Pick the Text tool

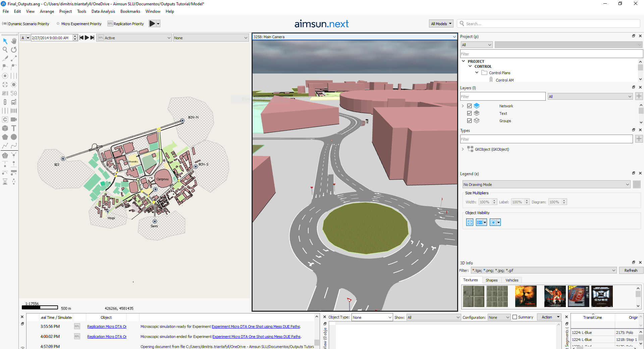pos(14,128)
